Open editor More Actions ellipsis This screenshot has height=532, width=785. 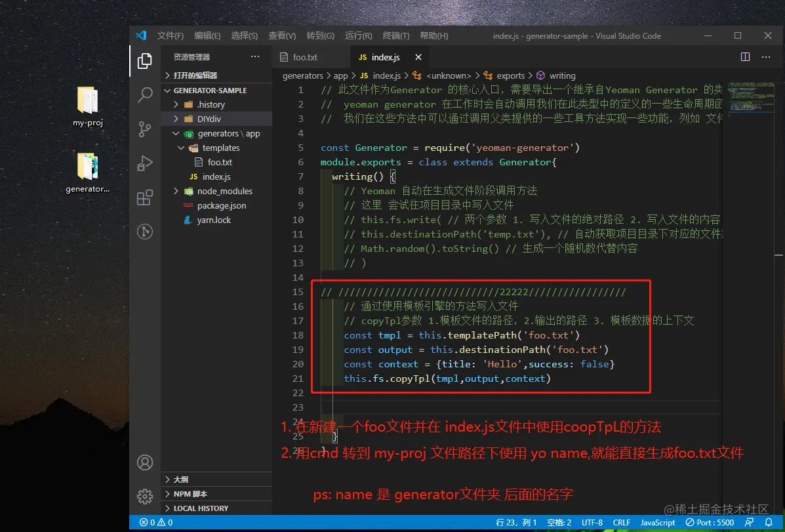766,56
